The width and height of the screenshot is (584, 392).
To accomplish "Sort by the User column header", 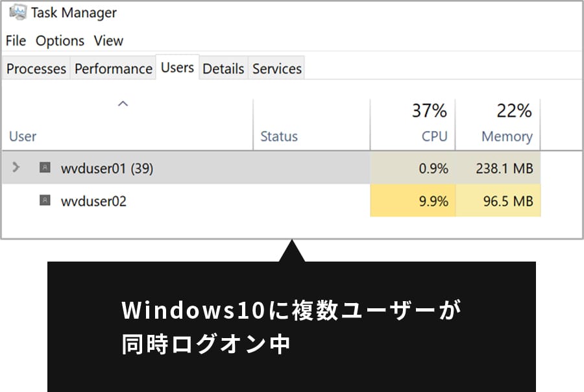I will pos(127,125).
